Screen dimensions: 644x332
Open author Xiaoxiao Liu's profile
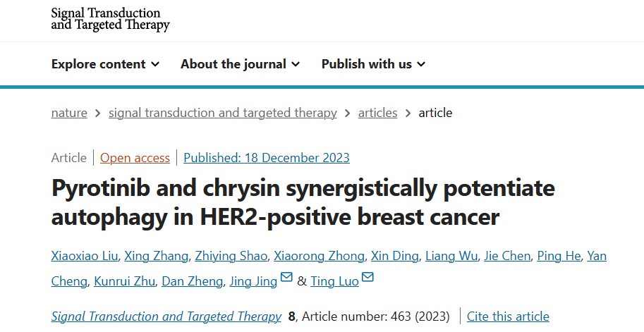85,256
